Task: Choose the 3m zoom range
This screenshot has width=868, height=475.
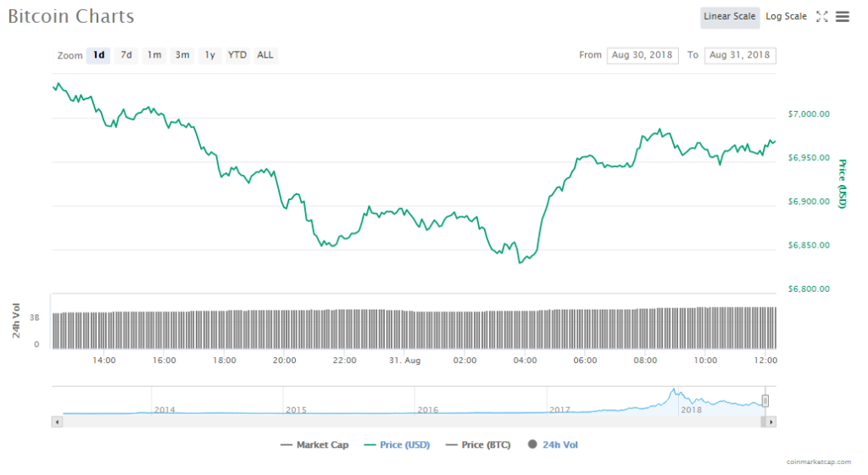Action: point(182,55)
